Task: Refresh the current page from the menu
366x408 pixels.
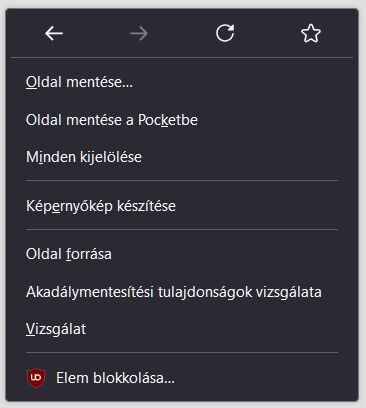Action: (225, 33)
